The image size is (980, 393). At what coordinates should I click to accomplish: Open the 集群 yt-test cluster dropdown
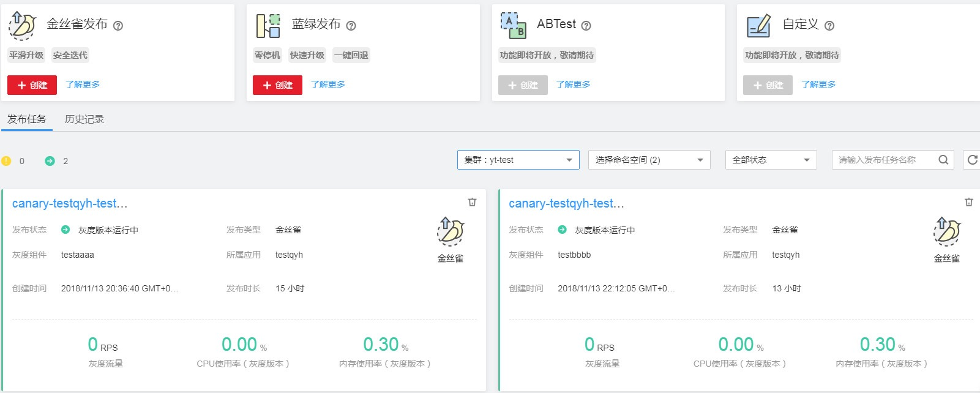pyautogui.click(x=518, y=160)
